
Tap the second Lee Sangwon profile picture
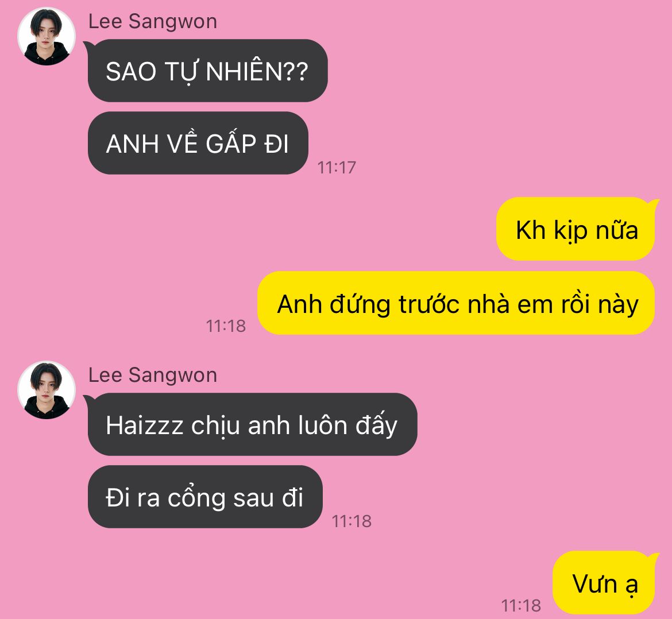pyautogui.click(x=47, y=390)
